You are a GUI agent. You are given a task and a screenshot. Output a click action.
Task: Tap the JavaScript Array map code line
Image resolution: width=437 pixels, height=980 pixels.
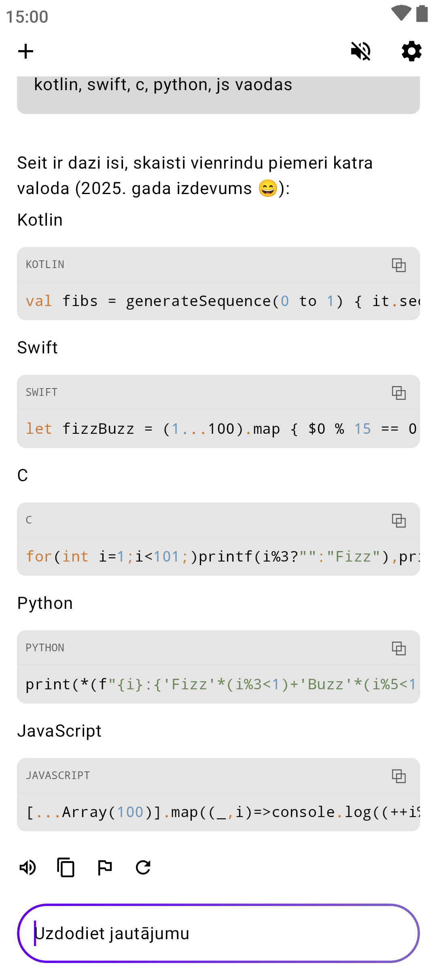coord(218,812)
